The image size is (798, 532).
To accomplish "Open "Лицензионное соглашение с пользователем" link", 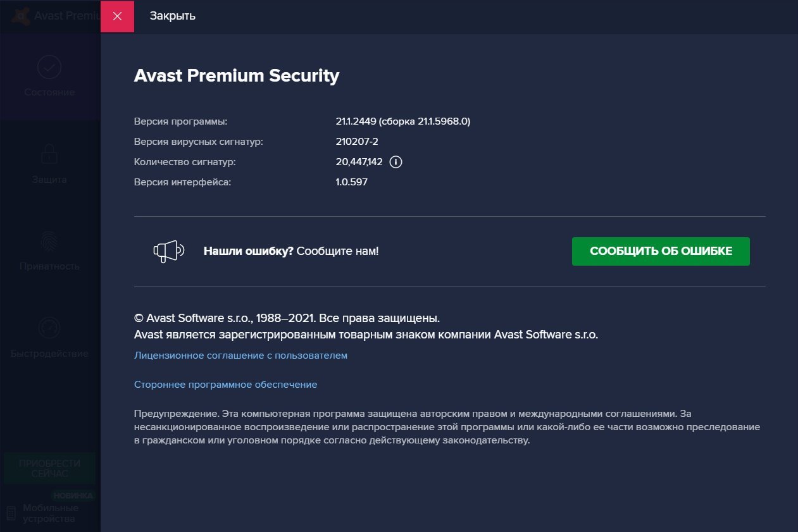I will pyautogui.click(x=240, y=356).
